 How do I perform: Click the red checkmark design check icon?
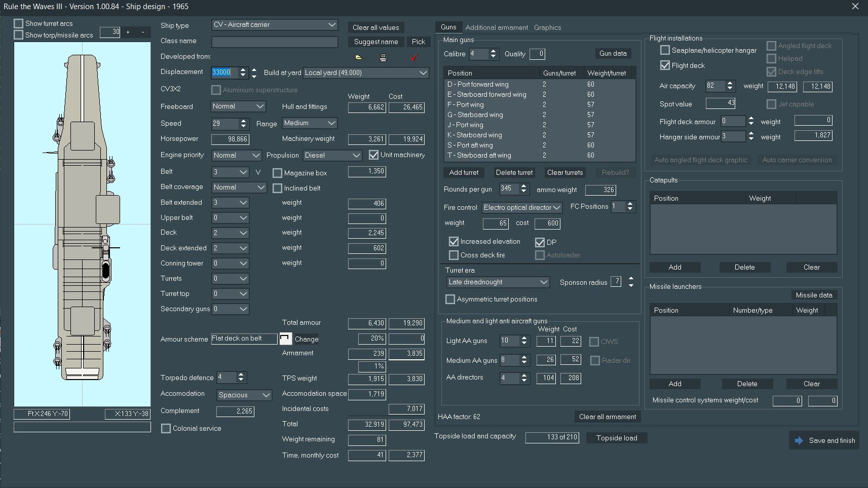click(414, 57)
